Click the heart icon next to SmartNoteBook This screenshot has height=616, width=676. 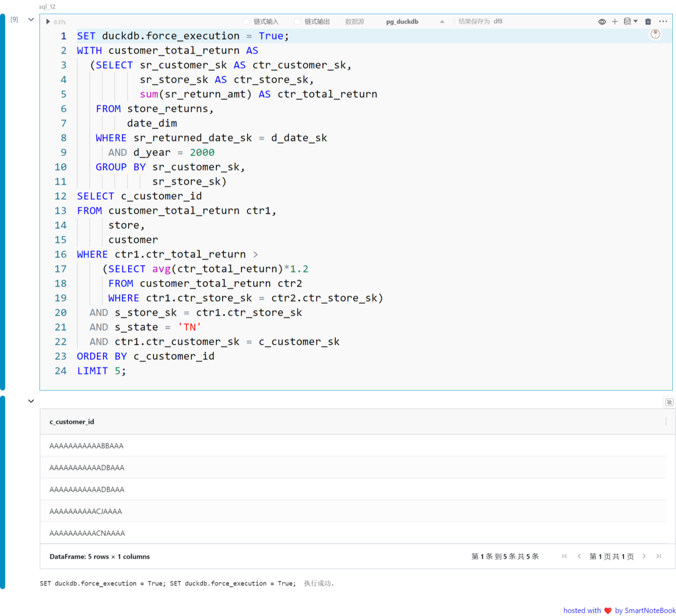(x=608, y=610)
